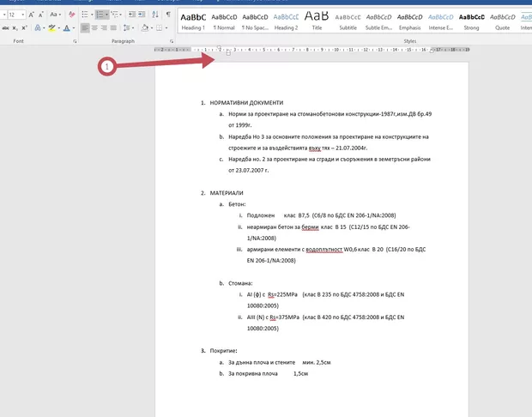Apply the Title style

click(317, 20)
